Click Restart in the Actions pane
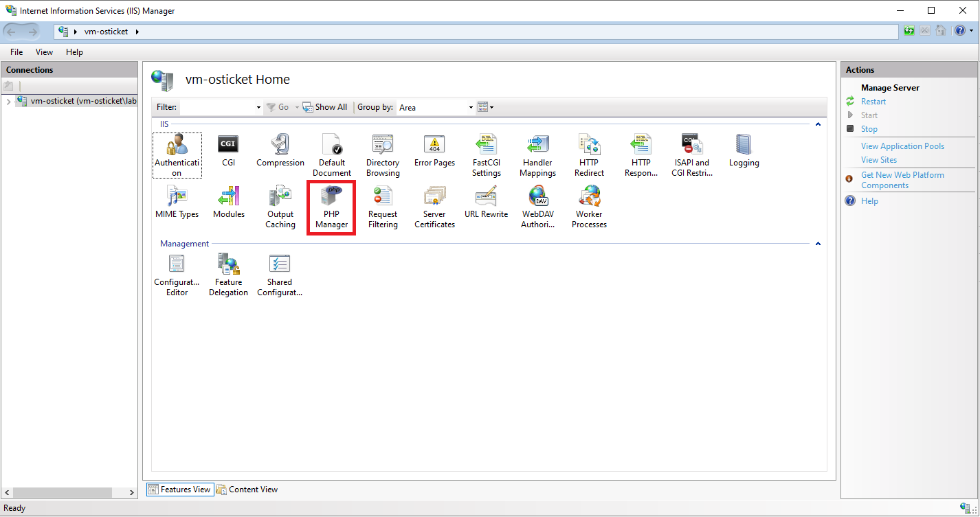 [x=873, y=102]
